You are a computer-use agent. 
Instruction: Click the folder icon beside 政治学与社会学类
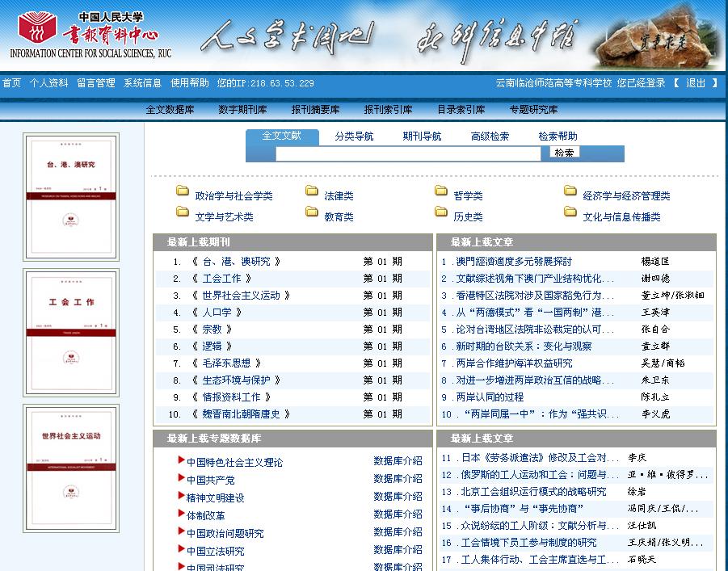(x=183, y=191)
